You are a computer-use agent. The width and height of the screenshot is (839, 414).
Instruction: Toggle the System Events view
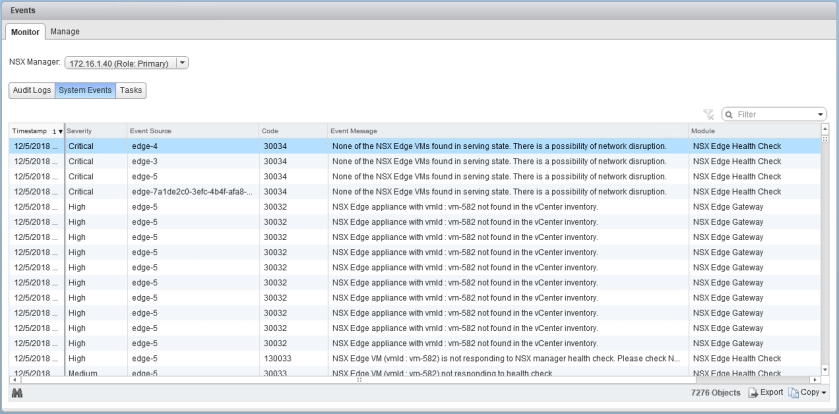[x=85, y=90]
